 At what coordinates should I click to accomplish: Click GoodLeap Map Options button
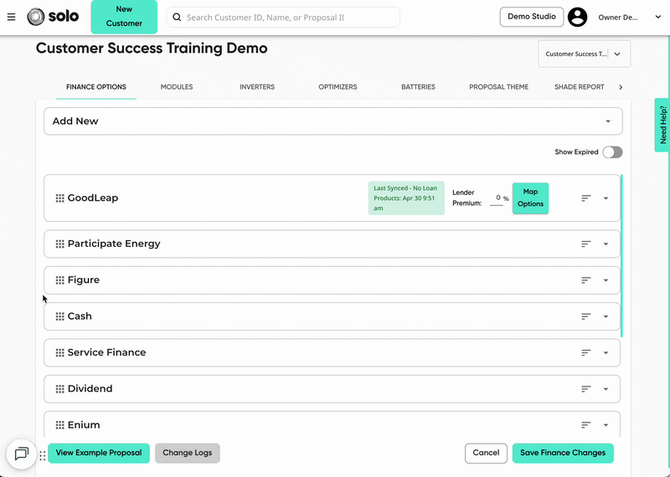click(x=530, y=198)
